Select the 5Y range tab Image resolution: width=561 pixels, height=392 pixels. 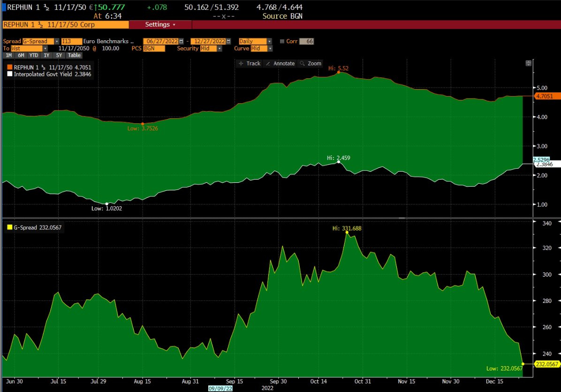(59, 55)
